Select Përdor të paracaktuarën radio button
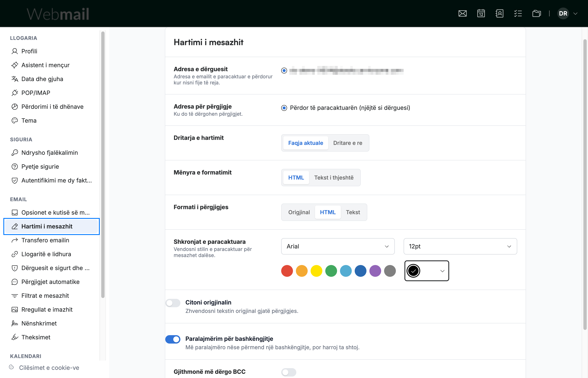 pyautogui.click(x=284, y=108)
